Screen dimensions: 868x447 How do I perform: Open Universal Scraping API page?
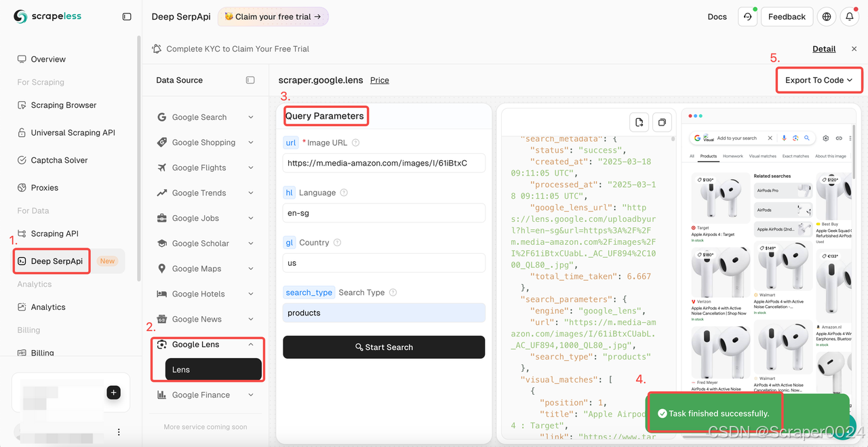click(66, 133)
